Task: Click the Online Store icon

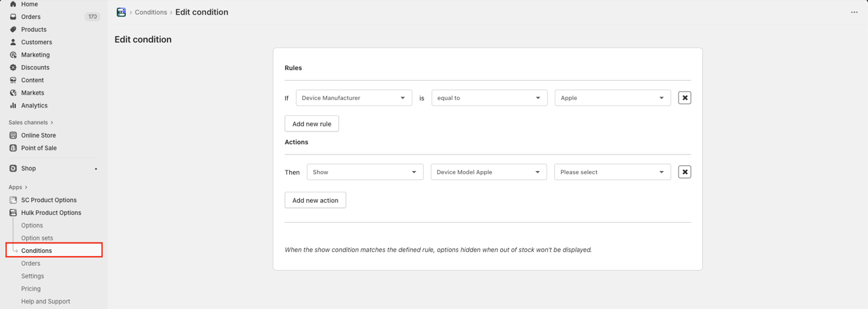Action: (13, 135)
